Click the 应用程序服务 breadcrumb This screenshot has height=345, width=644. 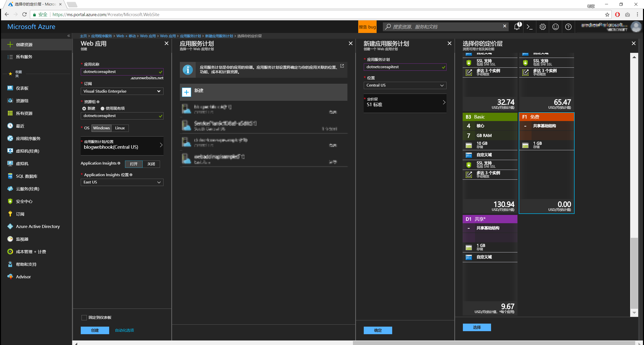[x=102, y=36]
